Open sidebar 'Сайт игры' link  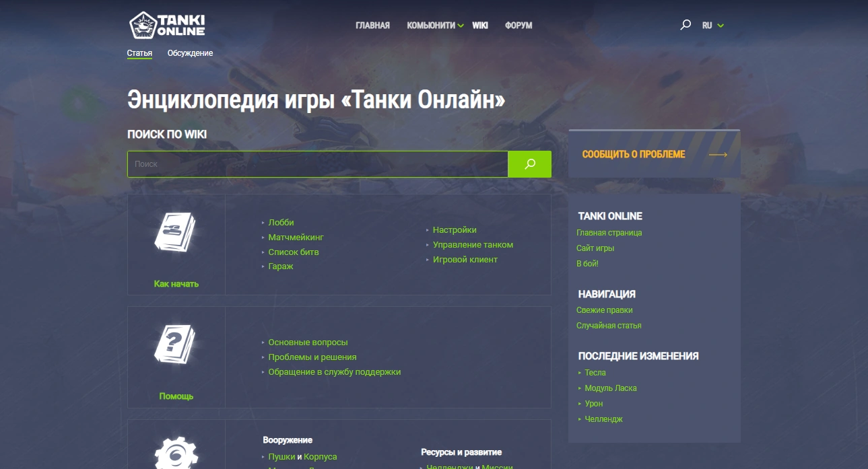click(595, 248)
